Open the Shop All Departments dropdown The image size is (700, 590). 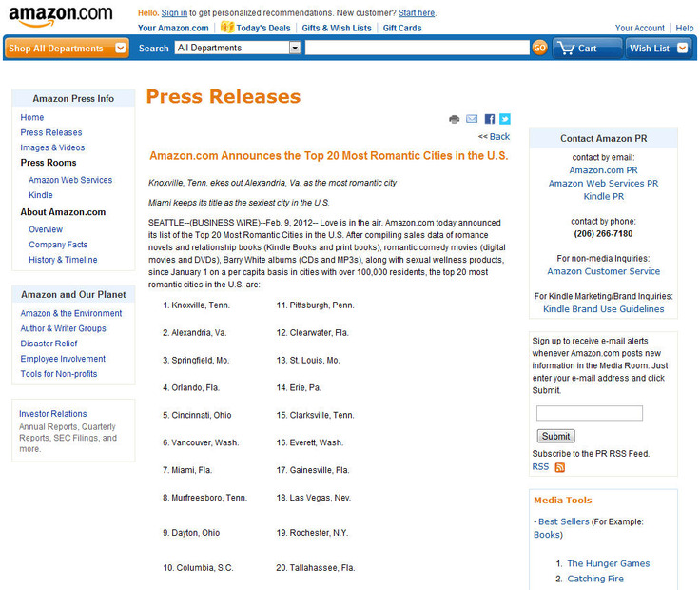click(x=67, y=48)
